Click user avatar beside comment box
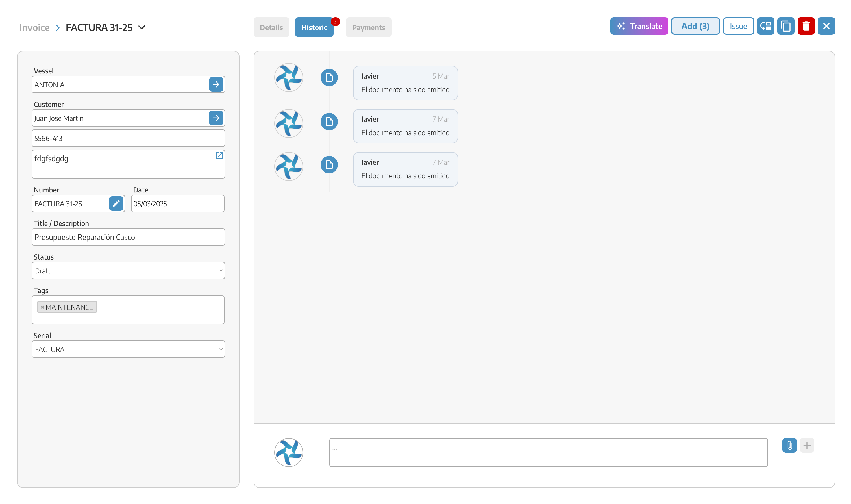This screenshot has height=504, width=851. pos(289,452)
